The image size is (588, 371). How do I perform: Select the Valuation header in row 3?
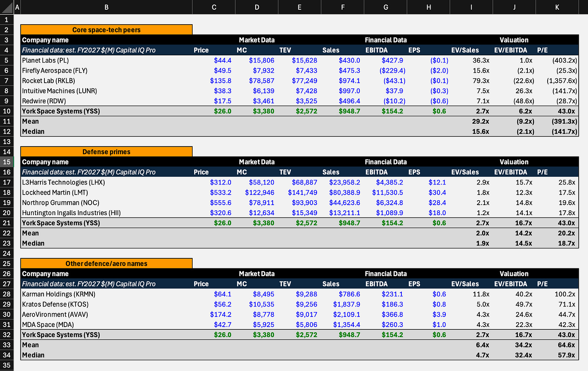(514, 40)
